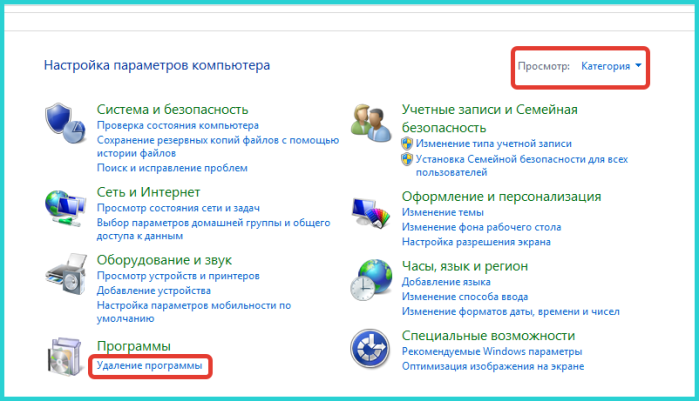Viewport: 699px width, 401px height.
Task: Click Оптимизация изображения на экране link
Action: 493,366
